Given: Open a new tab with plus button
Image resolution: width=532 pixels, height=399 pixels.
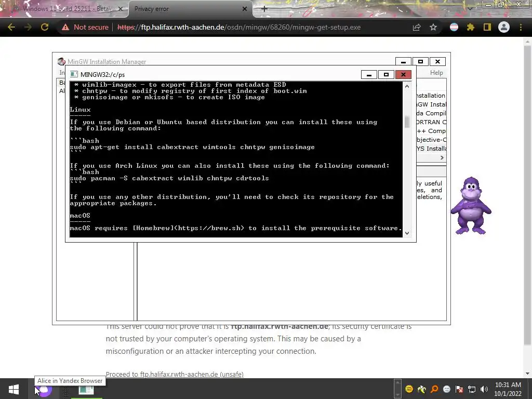Looking at the screenshot, I should pyautogui.click(x=264, y=9).
